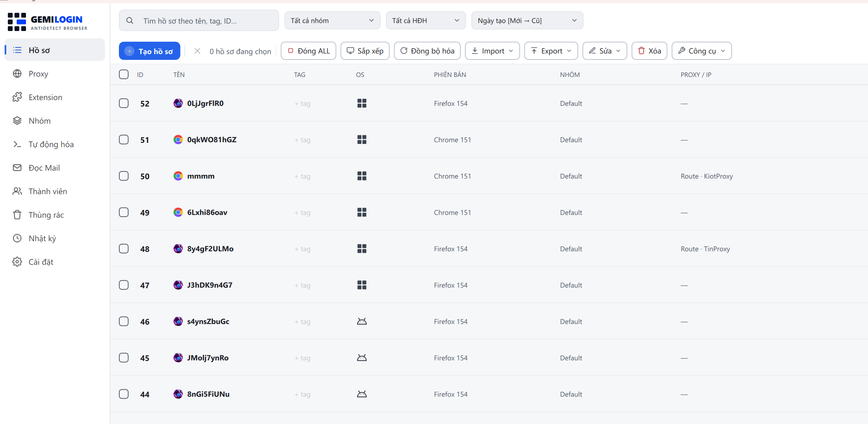
Task: Open the Ngày tạo sort dropdown
Action: [527, 21]
